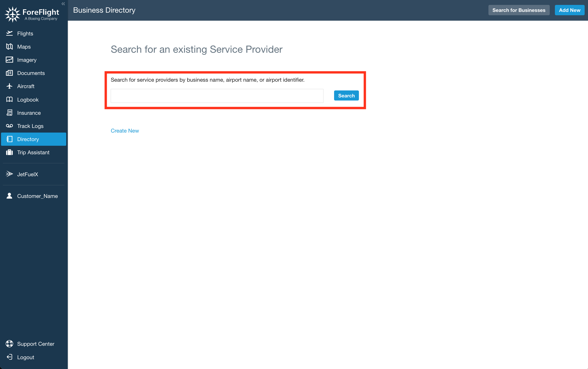This screenshot has width=588, height=369.
Task: Click the Customer_Name user icon
Action: [9, 196]
